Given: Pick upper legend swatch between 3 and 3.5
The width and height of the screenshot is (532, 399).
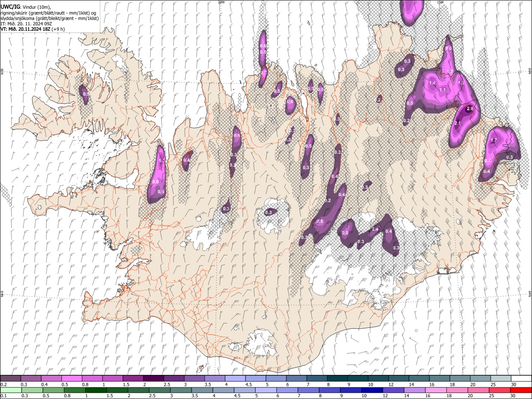Looking at the screenshot, I should pyautogui.click(x=194, y=379).
